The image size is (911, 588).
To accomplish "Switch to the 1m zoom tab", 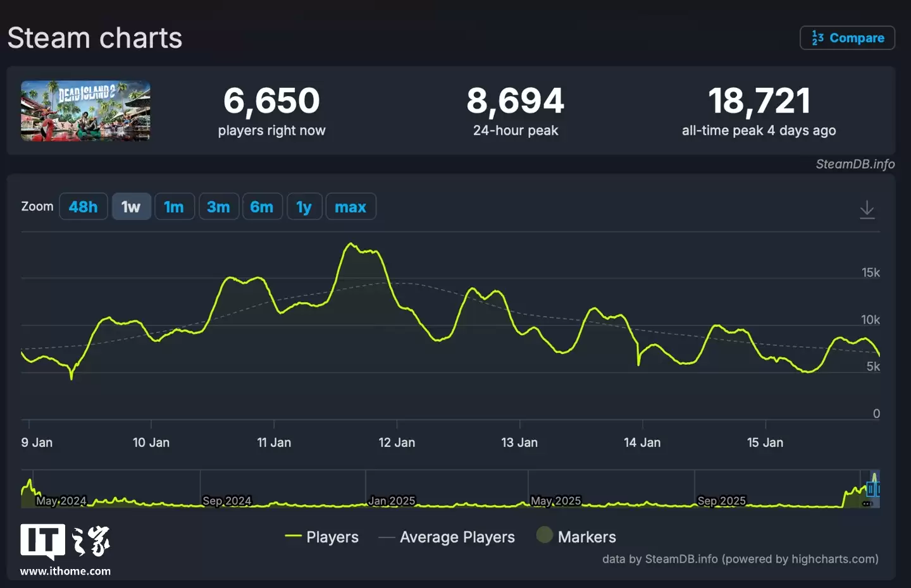I will pyautogui.click(x=174, y=206).
